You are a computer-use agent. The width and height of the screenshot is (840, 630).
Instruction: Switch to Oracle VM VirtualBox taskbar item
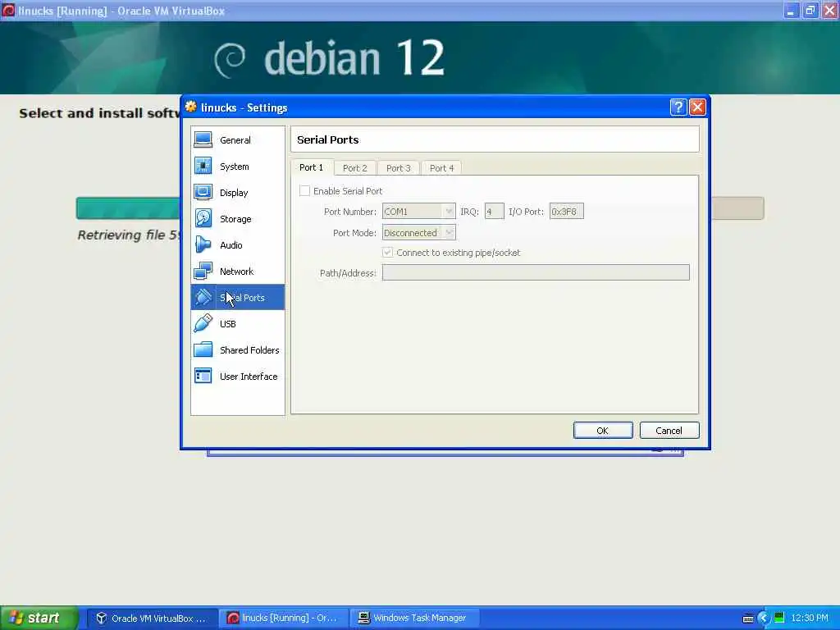coord(152,619)
